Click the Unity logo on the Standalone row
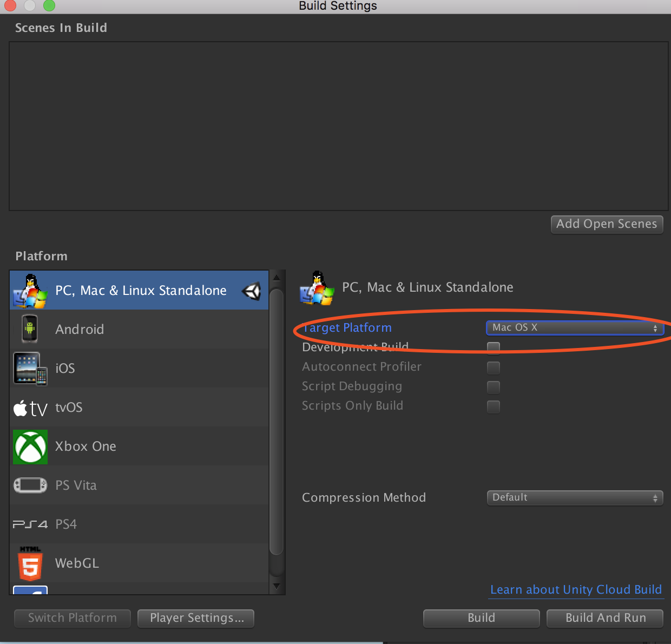 click(x=252, y=291)
